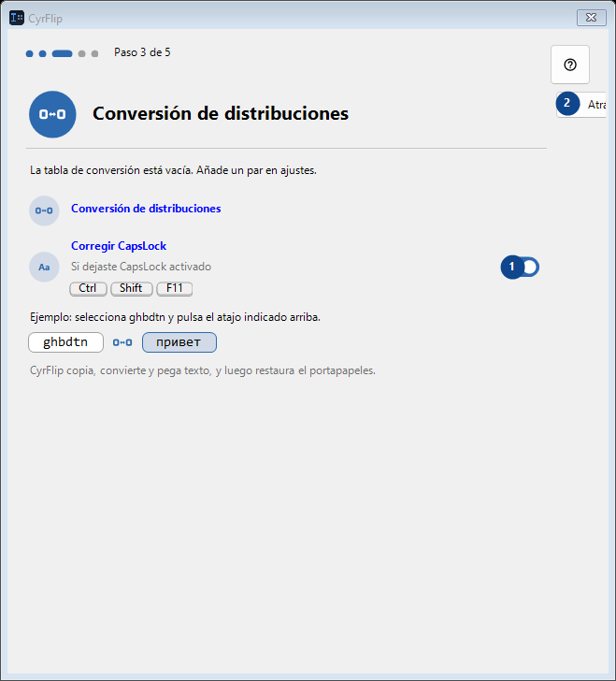
Task: Click the Shift key cap
Action: 132,288
